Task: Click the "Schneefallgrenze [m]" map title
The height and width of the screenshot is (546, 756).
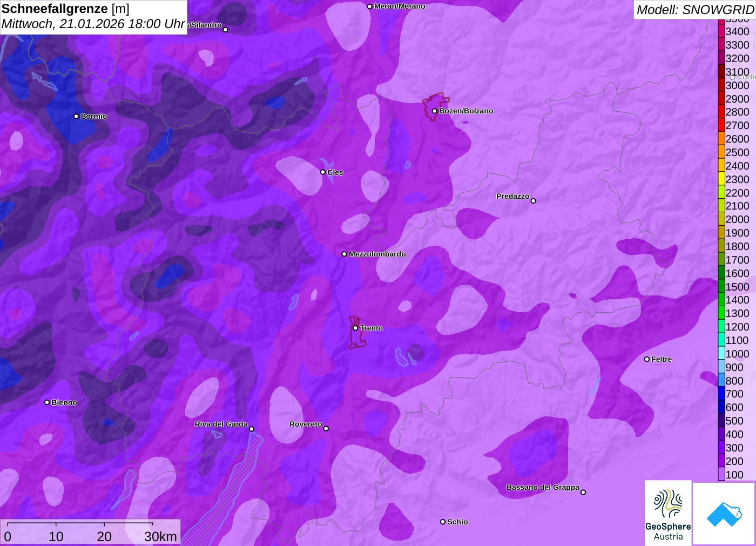Action: pos(65,9)
